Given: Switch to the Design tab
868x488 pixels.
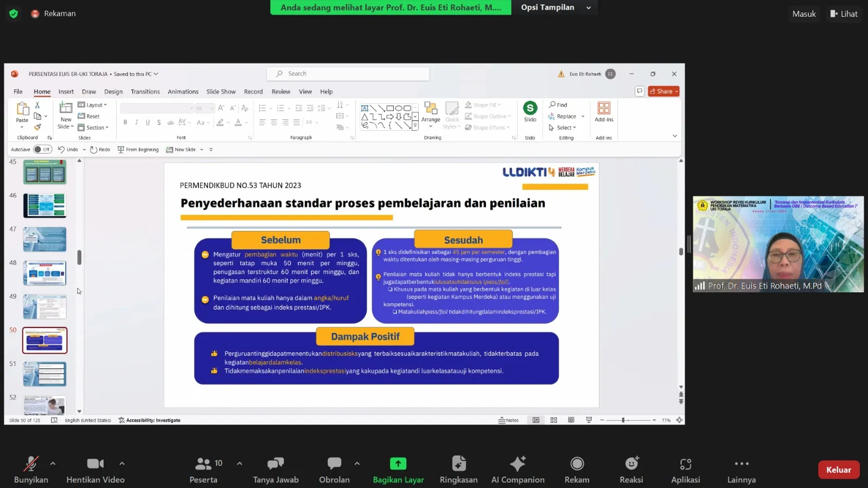Looking at the screenshot, I should tap(113, 92).
